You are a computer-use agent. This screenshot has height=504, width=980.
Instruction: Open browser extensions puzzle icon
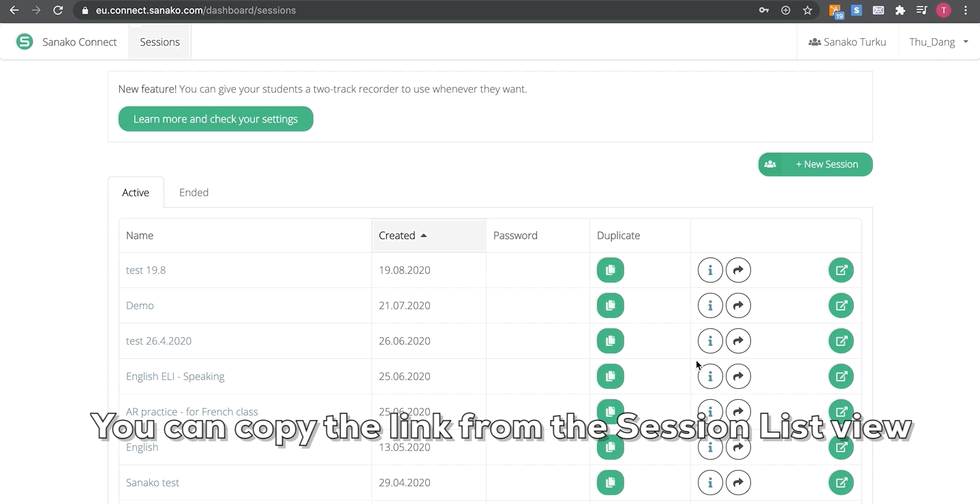pos(900,10)
